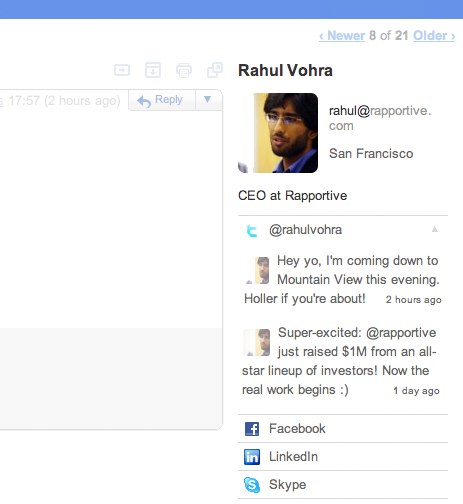Open the Facebook icon link
The width and height of the screenshot is (463, 504).
[252, 429]
